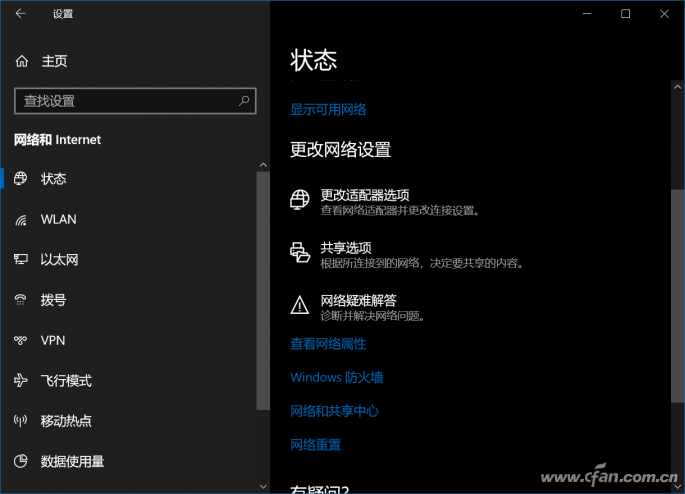Click the 网络和 Internet section title

(x=57, y=140)
